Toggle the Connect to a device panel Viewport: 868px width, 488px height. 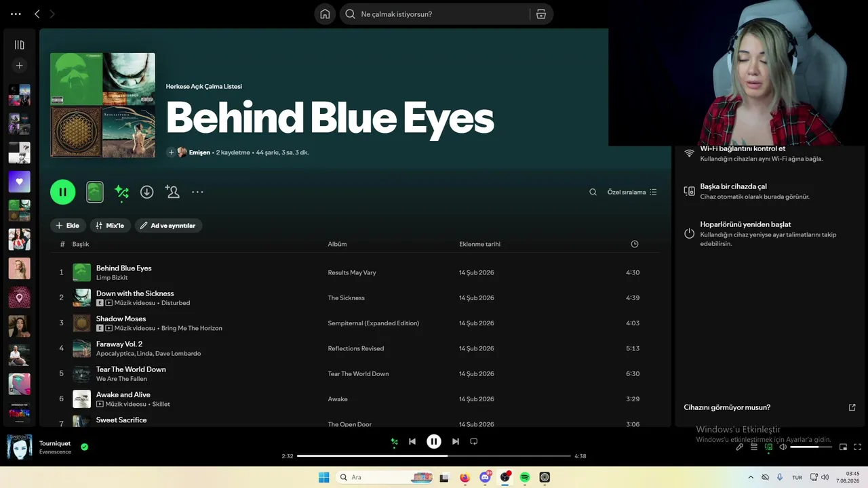pos(768,447)
